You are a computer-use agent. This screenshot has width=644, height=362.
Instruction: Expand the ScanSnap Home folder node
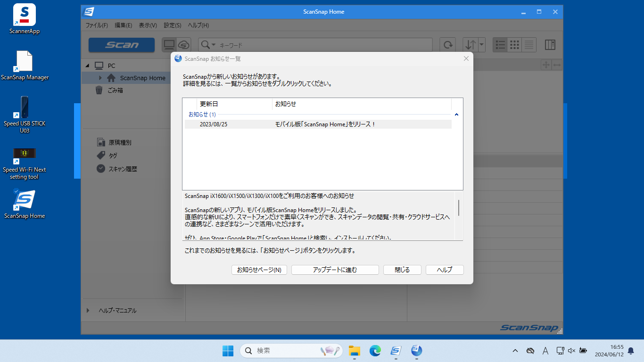[100, 78]
